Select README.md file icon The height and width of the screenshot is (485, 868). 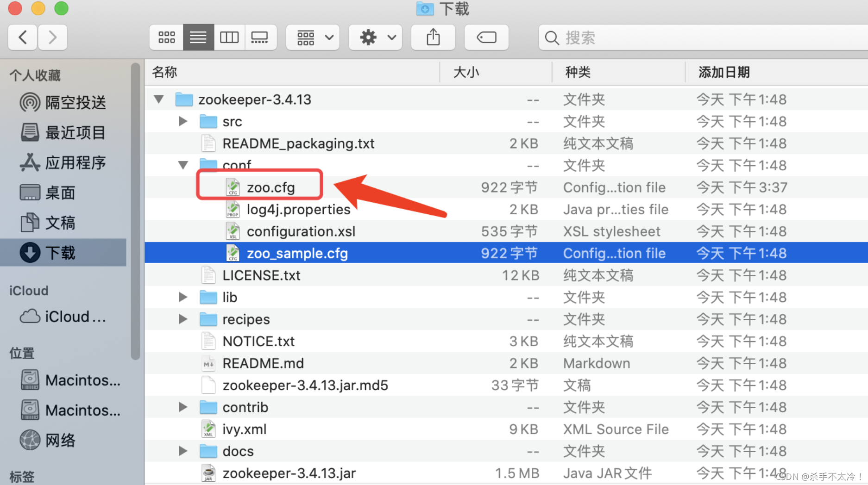pos(208,363)
